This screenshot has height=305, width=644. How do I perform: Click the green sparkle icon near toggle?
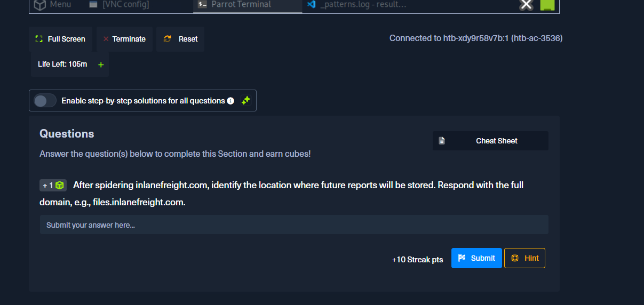[x=245, y=100]
